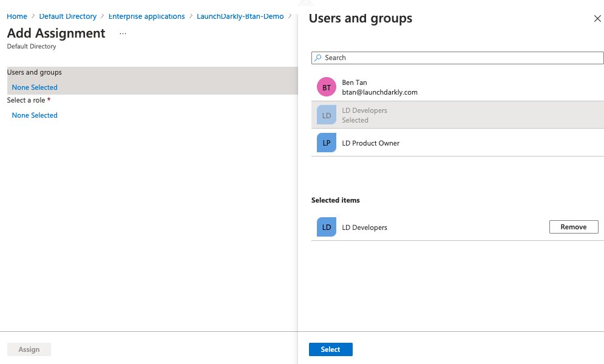Open Default Directory from the breadcrumb

[67, 16]
